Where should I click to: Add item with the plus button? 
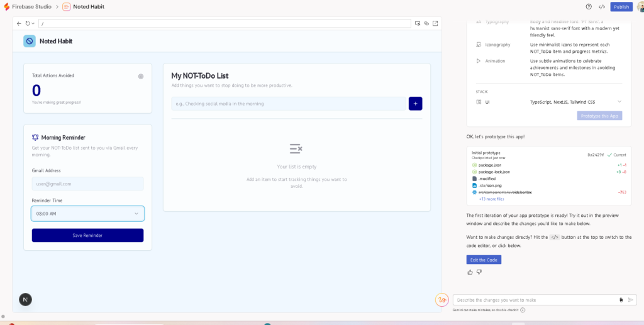point(415,104)
